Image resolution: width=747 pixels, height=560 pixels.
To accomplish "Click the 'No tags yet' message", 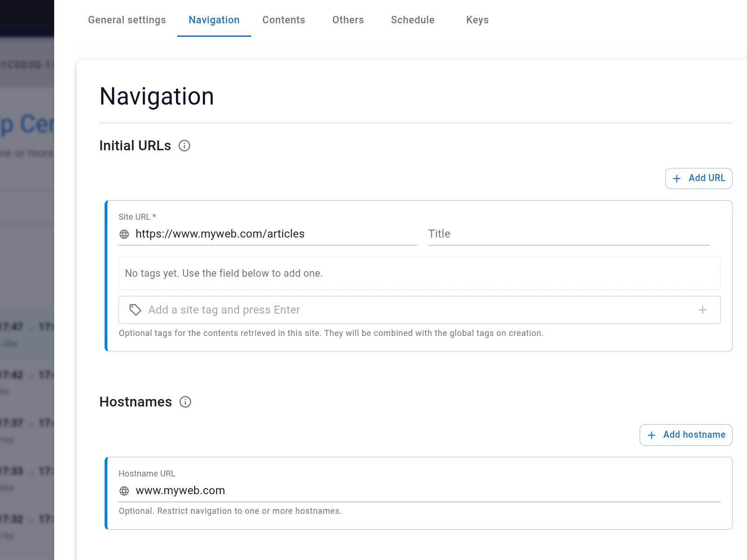I will click(x=224, y=273).
